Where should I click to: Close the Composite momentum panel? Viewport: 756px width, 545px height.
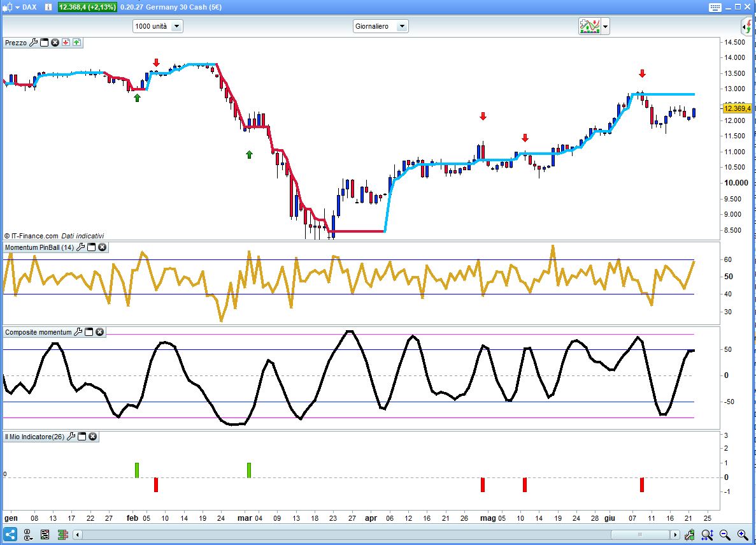[99, 332]
